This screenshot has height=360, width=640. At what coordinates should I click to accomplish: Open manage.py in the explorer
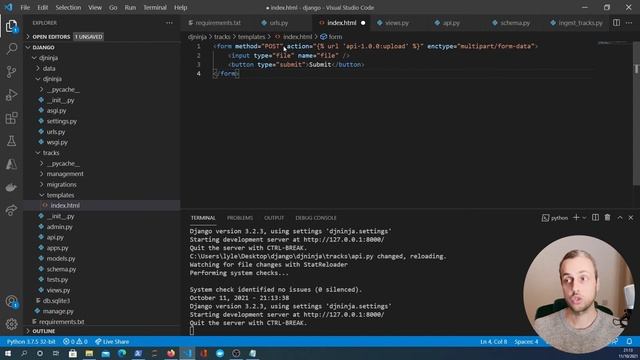coord(58,311)
